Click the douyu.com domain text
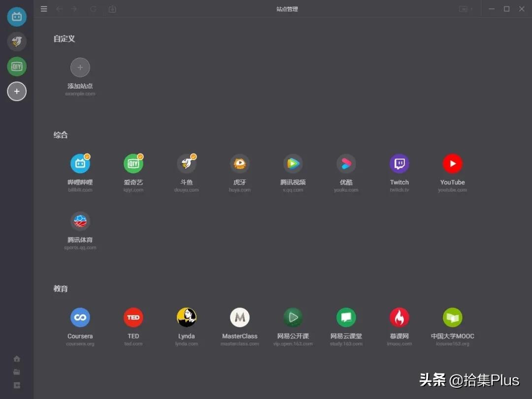The image size is (532, 399). [x=187, y=190]
